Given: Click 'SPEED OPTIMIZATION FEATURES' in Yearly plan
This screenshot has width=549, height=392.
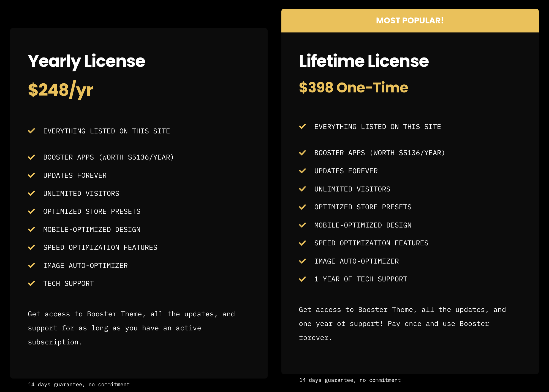Looking at the screenshot, I should point(100,248).
